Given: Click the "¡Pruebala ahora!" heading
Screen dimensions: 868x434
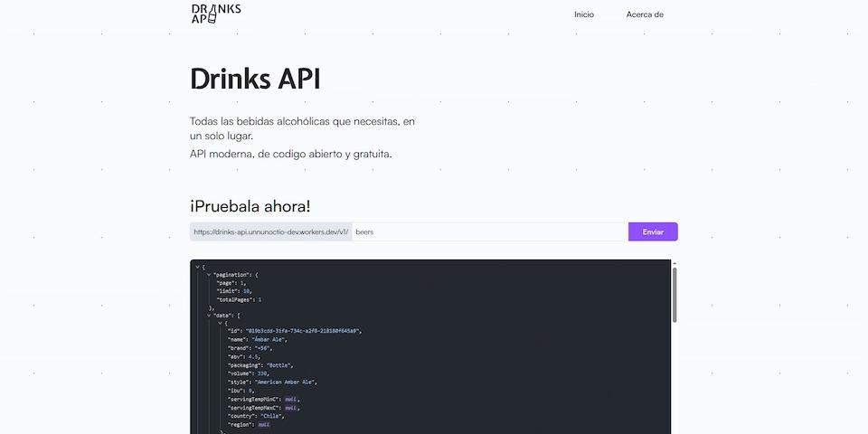Looking at the screenshot, I should tap(250, 206).
